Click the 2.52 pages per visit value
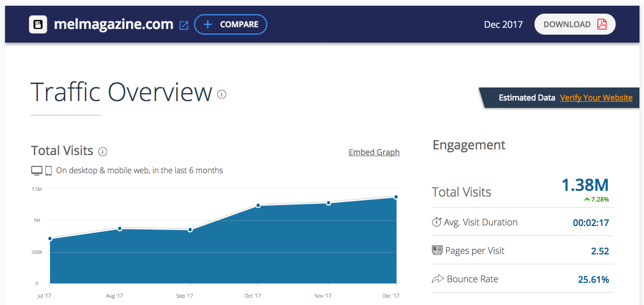The height and width of the screenshot is (305, 644). point(600,251)
